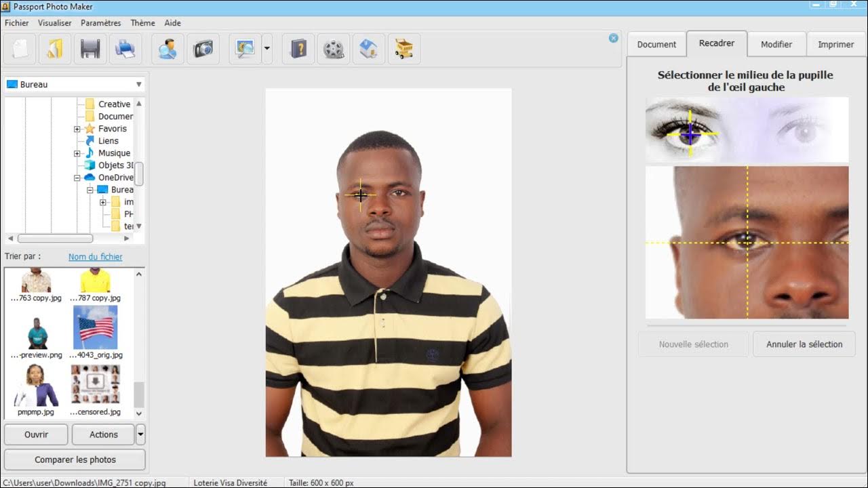Sort by clicking Nom du fichier link
Image resolution: width=868 pixels, height=488 pixels.
click(96, 257)
